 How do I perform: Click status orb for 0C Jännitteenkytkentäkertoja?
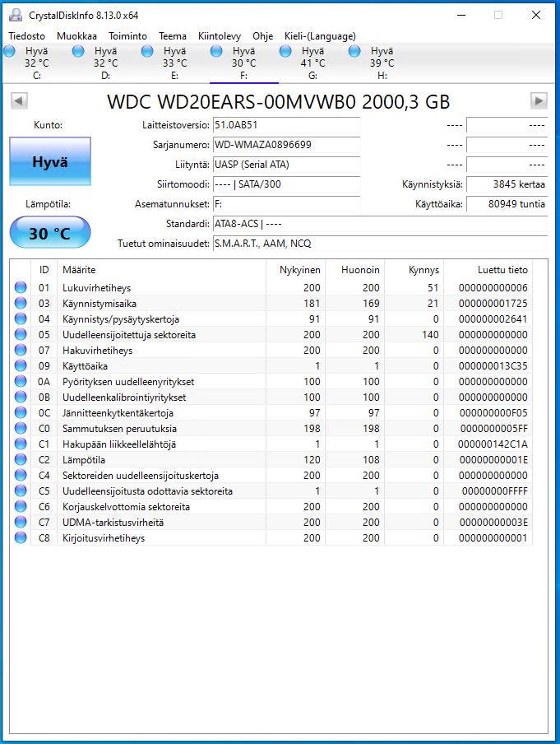coord(21,412)
